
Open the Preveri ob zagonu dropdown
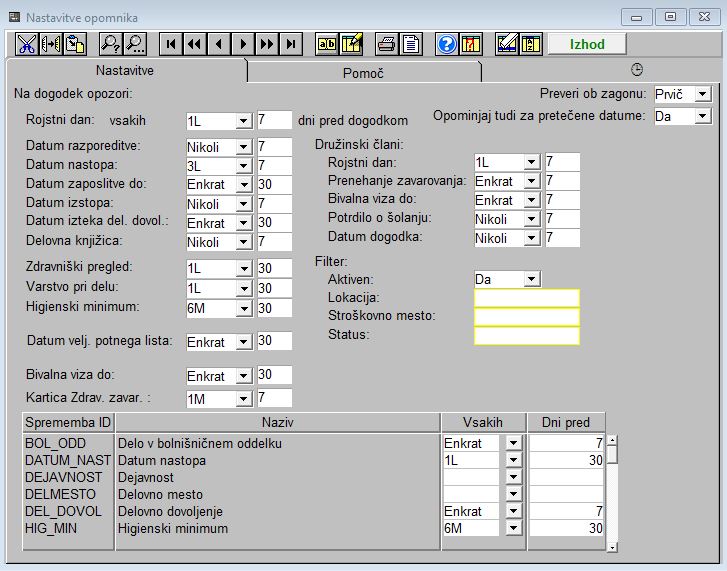pyautogui.click(x=702, y=94)
